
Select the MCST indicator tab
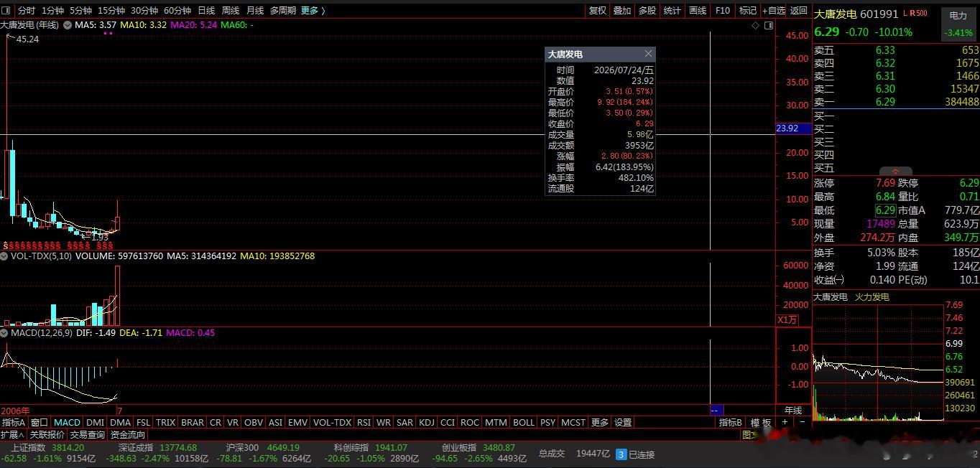[573, 423]
